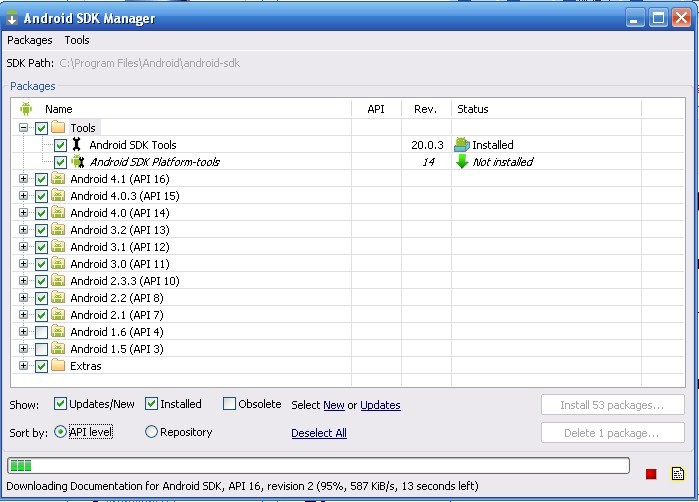Expand the Android 4.0 (API 14) node
This screenshot has height=502, width=699.
(24, 213)
